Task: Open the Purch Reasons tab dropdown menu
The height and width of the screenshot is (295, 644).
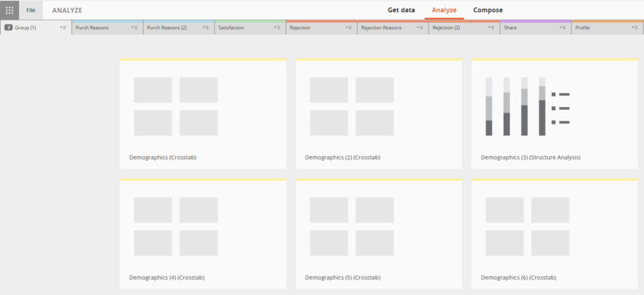Action: [x=135, y=27]
